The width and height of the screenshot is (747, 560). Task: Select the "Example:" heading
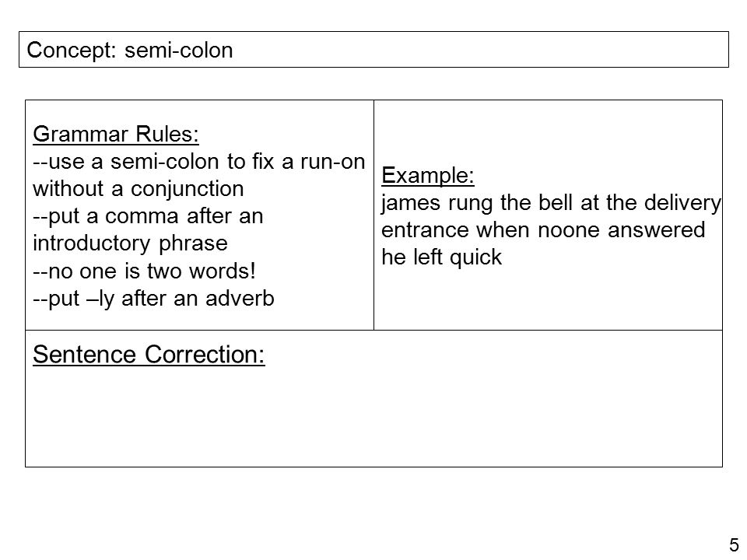click(428, 176)
